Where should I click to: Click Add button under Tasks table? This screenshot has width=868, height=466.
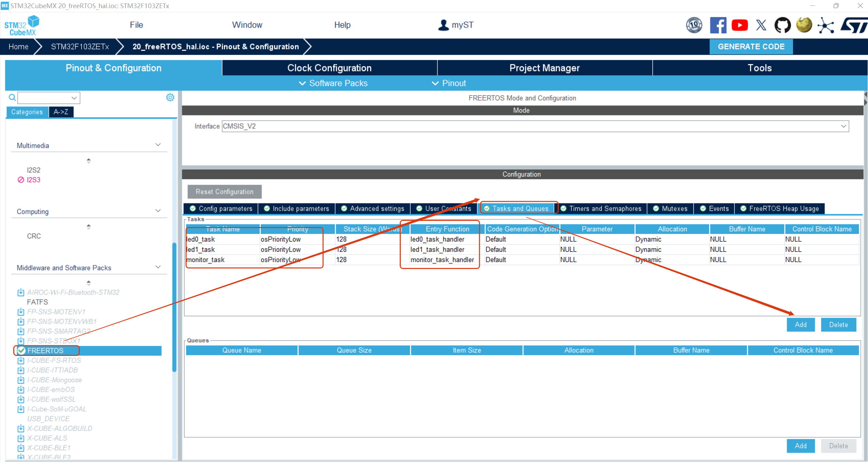pos(801,325)
